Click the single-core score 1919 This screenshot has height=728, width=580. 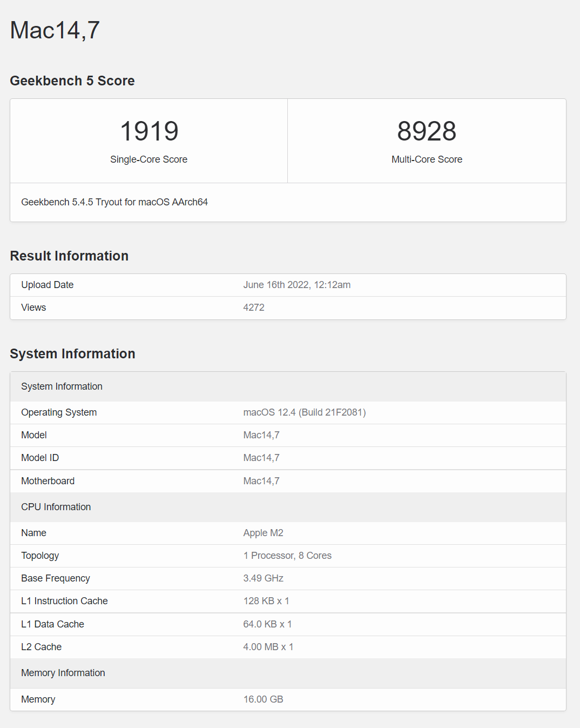(149, 131)
